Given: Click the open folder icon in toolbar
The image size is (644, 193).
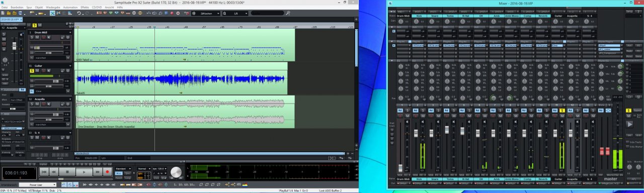Looking at the screenshot, I should coord(9,13).
